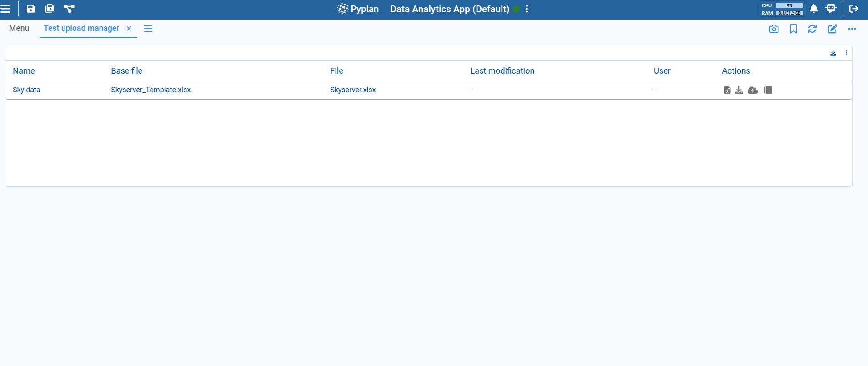Click Skyserver_Template.xlsx base file
The image size is (868, 366).
click(151, 90)
